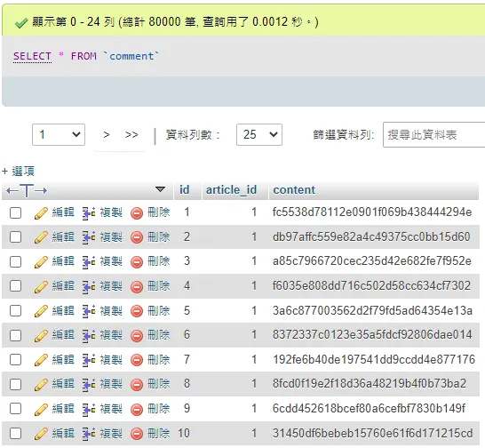Click the edit pencil icon for row id 2

[x=41, y=237]
